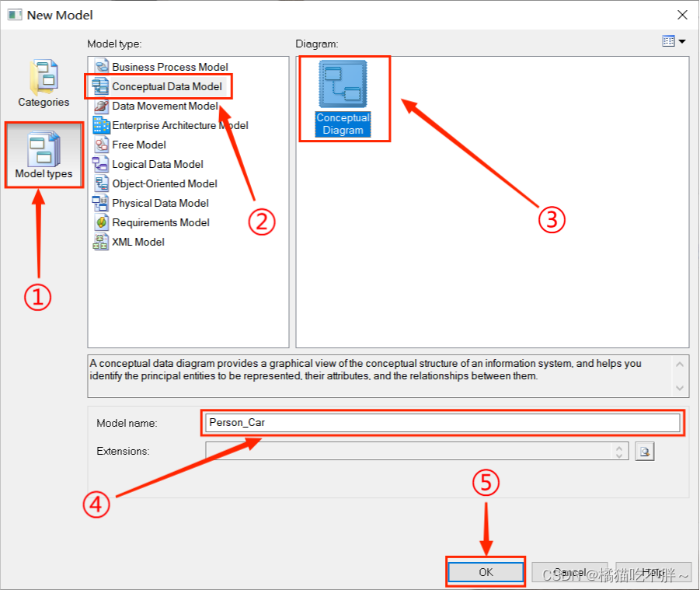The width and height of the screenshot is (700, 590).
Task: Click the Help button
Action: 653,572
